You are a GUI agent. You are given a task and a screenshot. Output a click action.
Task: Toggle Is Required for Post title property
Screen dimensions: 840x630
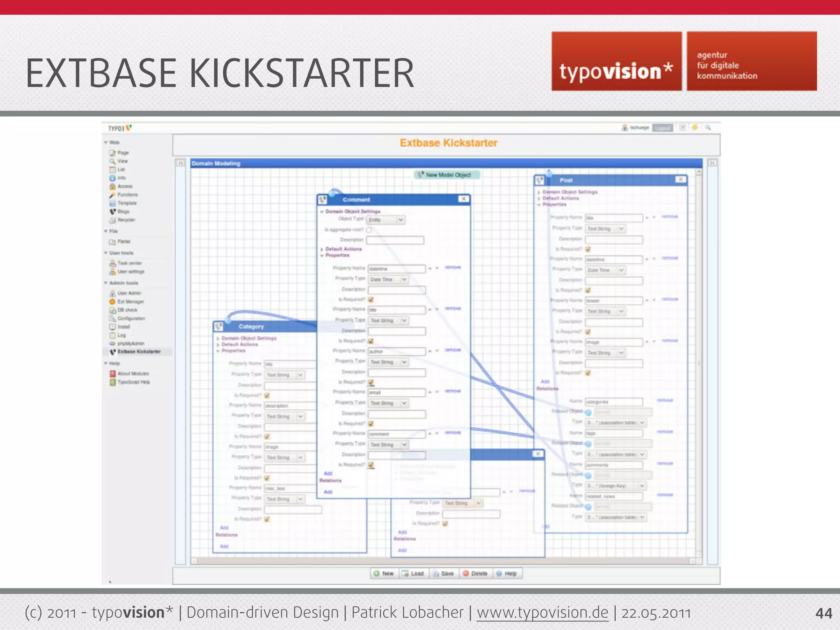pyautogui.click(x=588, y=249)
